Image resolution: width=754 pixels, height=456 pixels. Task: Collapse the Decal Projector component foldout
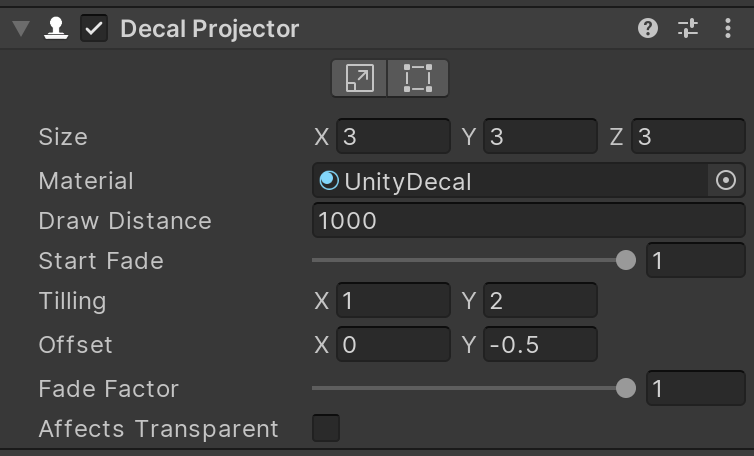19,28
